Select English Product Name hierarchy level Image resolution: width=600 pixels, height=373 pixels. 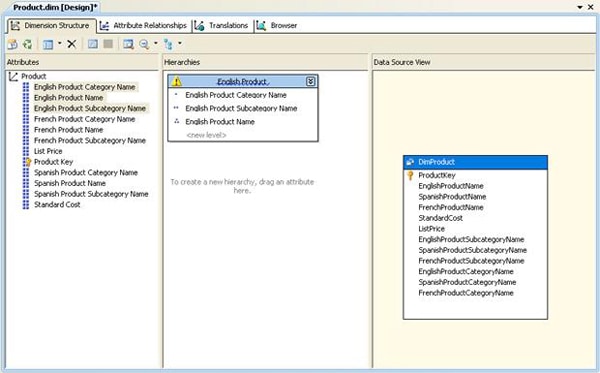[x=220, y=122]
